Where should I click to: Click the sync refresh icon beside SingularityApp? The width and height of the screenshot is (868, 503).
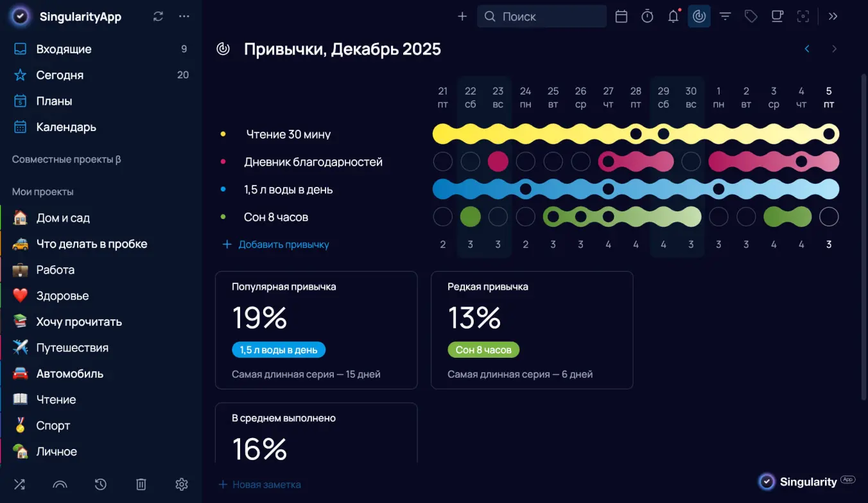(x=158, y=16)
